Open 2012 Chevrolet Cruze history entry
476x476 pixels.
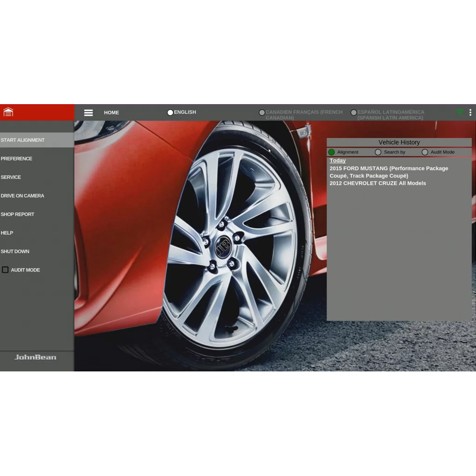(377, 183)
